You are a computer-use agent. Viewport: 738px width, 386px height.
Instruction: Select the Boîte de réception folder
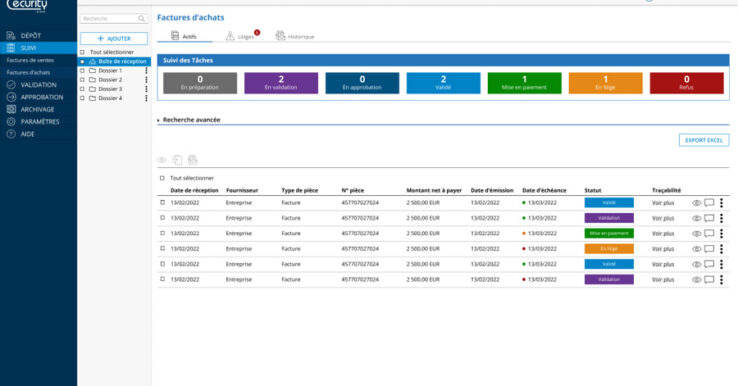click(114, 62)
